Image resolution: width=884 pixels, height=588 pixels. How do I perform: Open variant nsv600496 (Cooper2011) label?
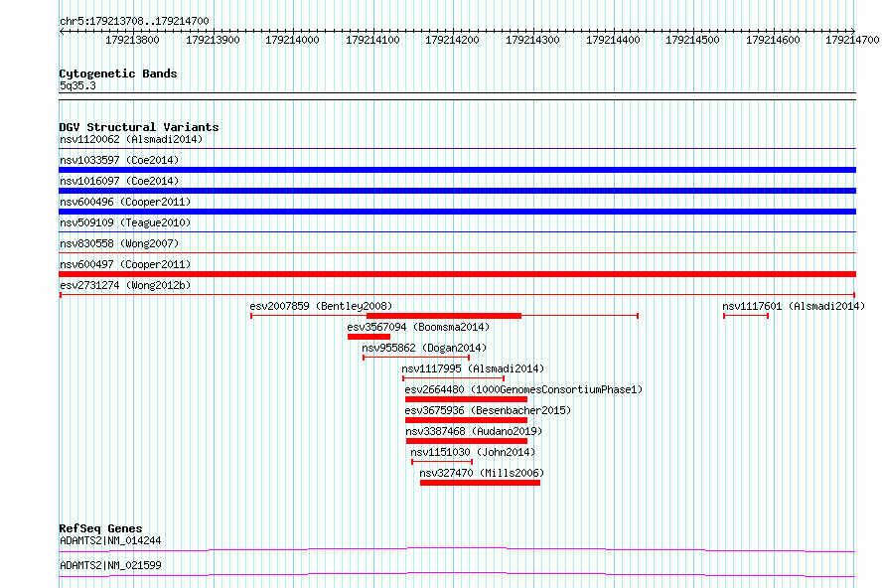tap(125, 202)
